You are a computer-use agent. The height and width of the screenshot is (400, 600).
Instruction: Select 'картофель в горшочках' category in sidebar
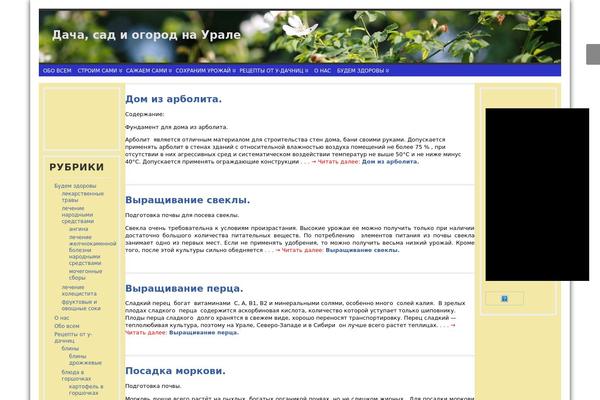[x=86, y=390]
